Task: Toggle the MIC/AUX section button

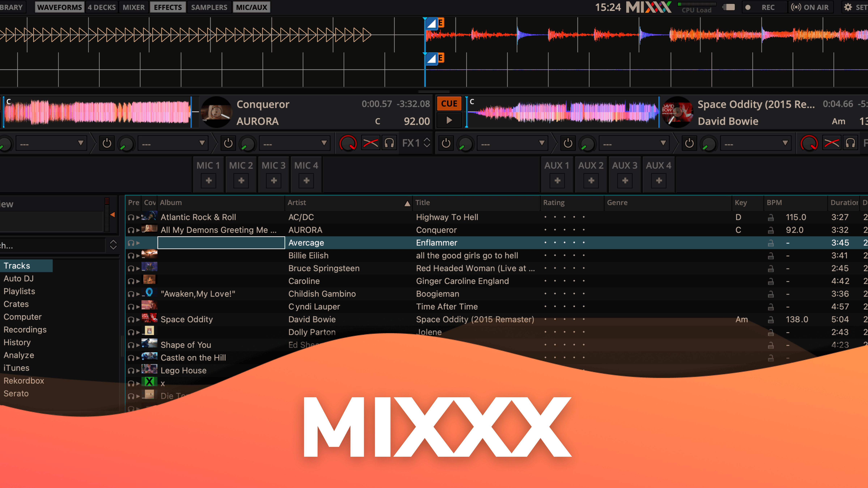Action: (251, 7)
